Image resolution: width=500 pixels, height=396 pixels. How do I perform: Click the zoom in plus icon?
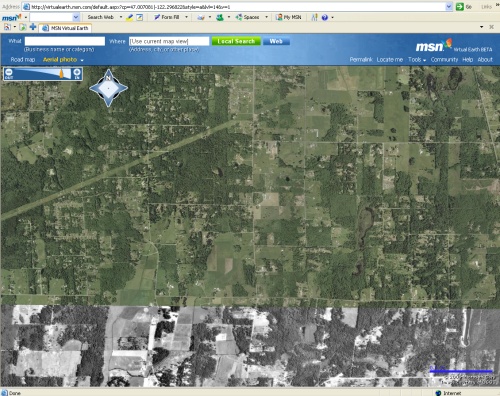[77, 72]
